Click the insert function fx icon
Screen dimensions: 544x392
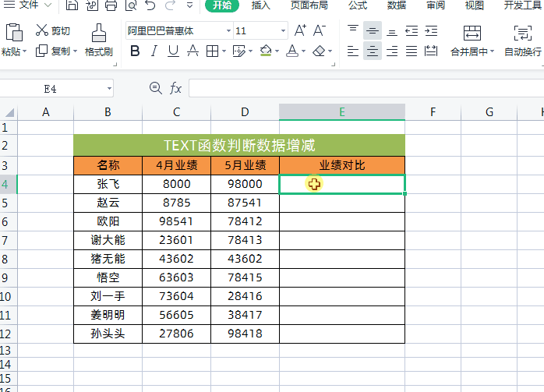click(x=176, y=89)
